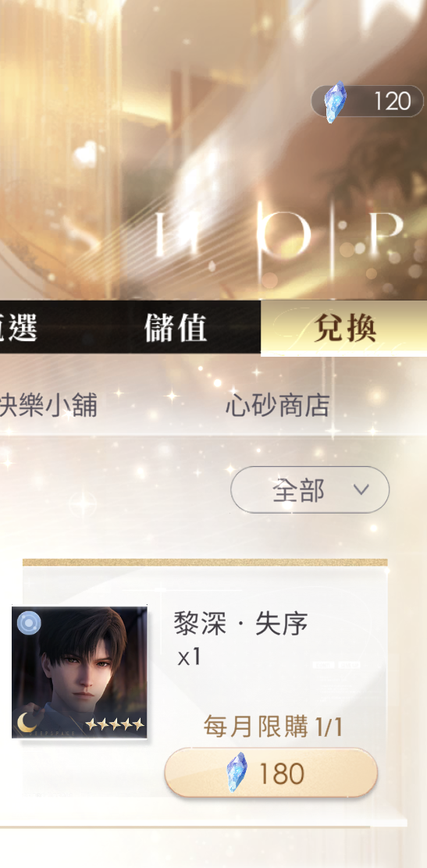Viewport: 427px width, 868px height.
Task: Open the 心砂商店 sub-shop
Action: click(277, 406)
